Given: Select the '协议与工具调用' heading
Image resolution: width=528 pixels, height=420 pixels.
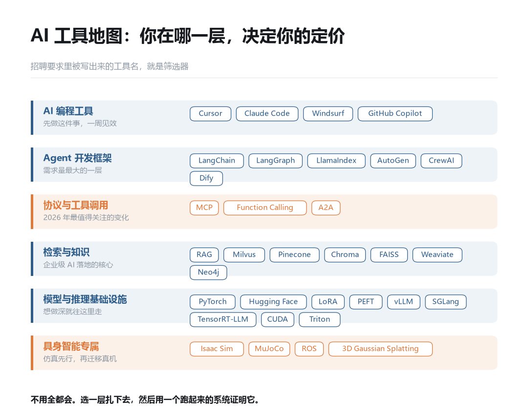Looking at the screenshot, I should [76, 205].
